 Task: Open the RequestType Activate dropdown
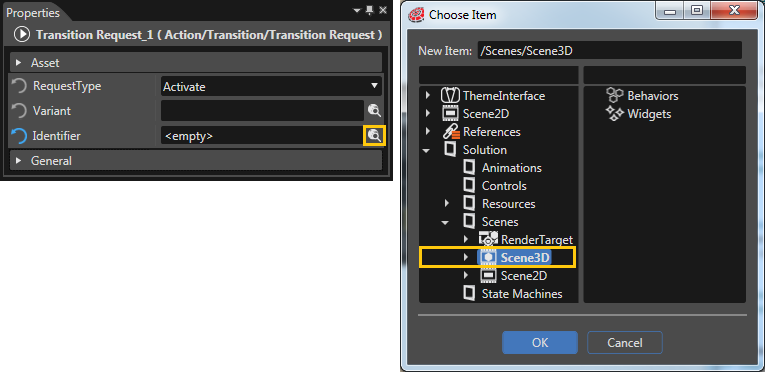point(272,86)
